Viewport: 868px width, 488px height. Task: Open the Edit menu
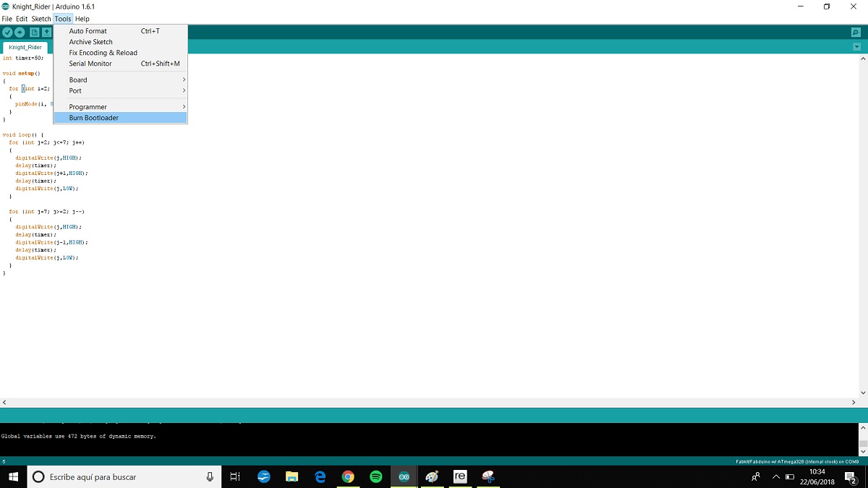click(22, 19)
